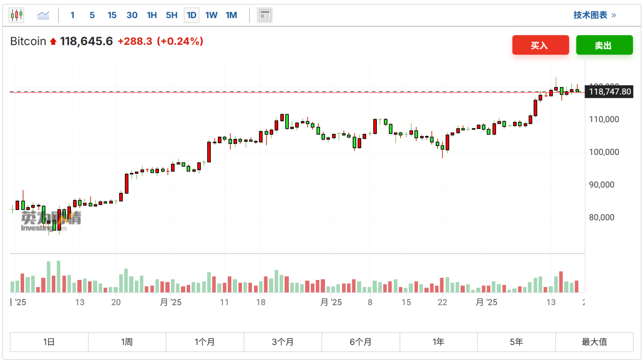Choose the 最大值 range tab
This screenshot has height=362, width=644.
(594, 342)
